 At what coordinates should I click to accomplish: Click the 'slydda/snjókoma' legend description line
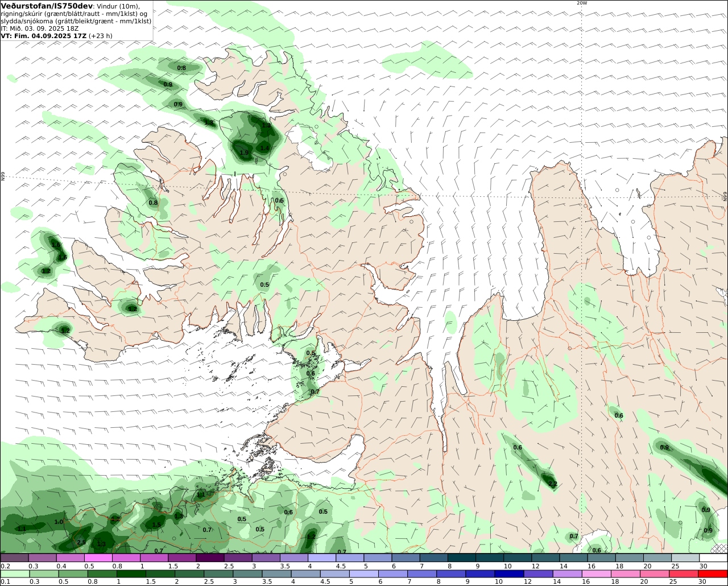(76, 20)
